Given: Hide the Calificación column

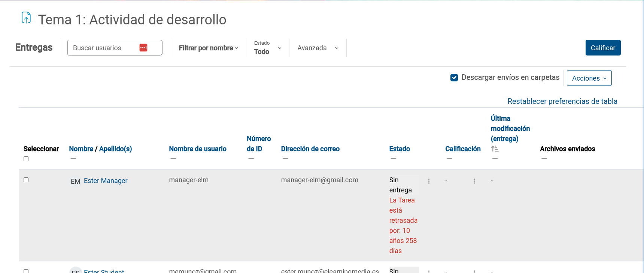Looking at the screenshot, I should (449, 159).
